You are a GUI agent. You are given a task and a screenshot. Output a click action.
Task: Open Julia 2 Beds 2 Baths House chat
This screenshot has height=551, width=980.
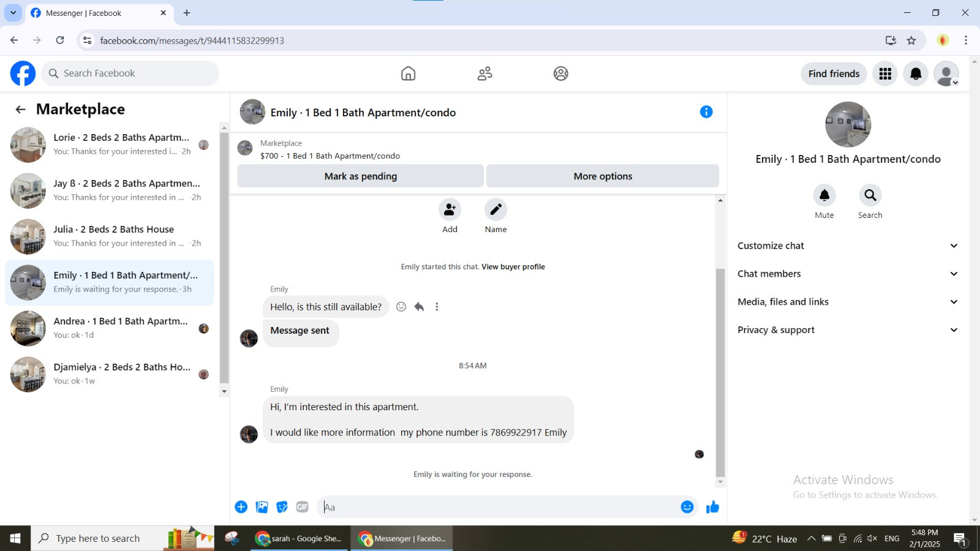[110, 236]
